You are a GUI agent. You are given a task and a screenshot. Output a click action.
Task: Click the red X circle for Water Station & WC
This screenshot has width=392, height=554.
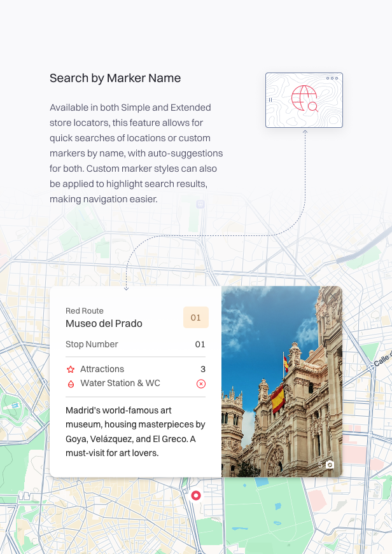[200, 384]
